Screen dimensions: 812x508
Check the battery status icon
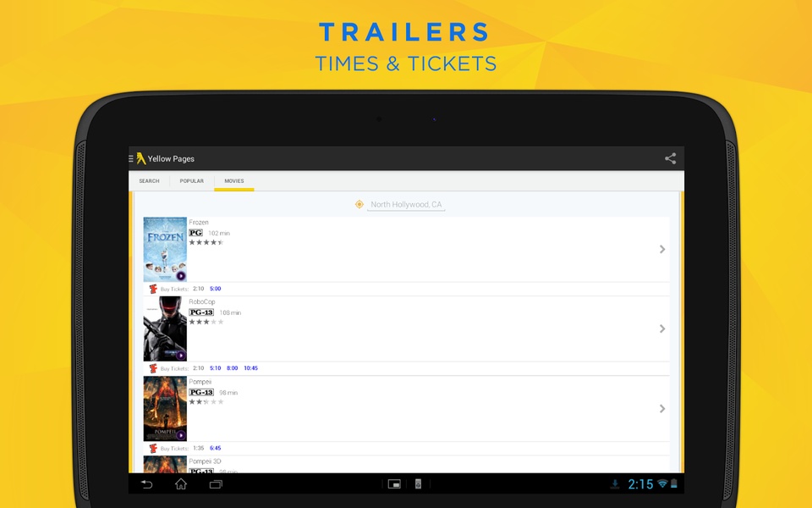point(674,483)
